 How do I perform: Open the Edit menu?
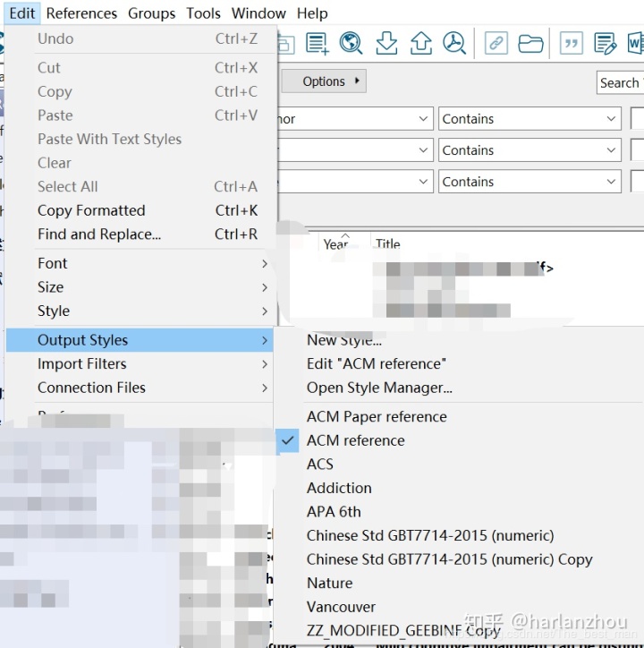22,13
